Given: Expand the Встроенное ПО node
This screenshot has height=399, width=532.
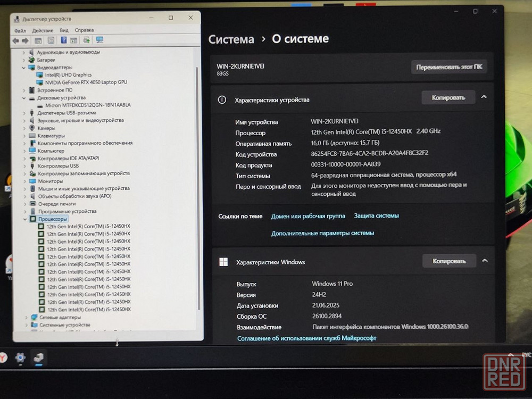Looking at the screenshot, I should [24, 90].
